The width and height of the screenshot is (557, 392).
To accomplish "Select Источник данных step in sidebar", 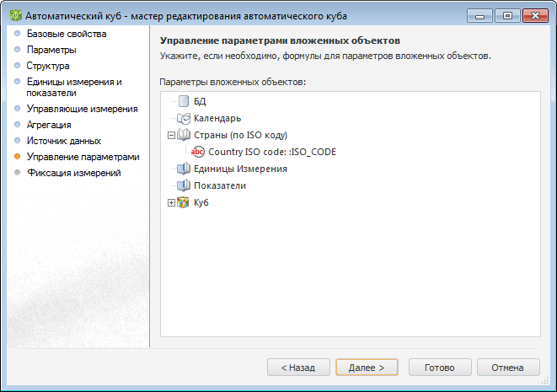I will (x=64, y=141).
